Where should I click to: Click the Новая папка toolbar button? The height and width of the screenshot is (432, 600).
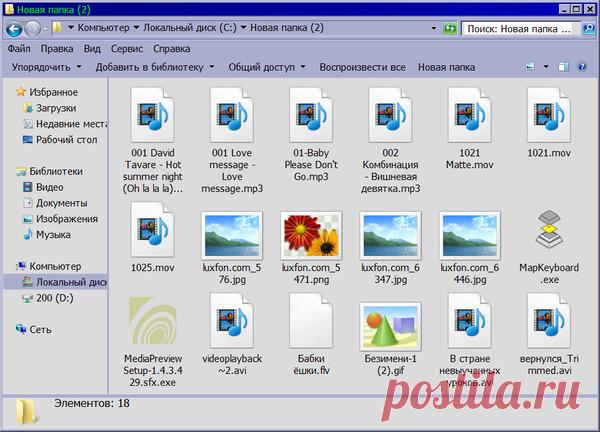(446, 68)
